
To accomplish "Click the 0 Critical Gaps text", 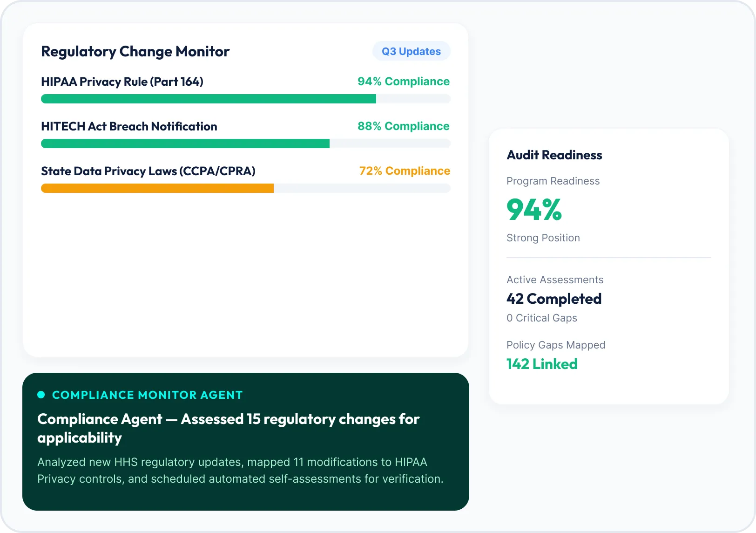I will [542, 318].
